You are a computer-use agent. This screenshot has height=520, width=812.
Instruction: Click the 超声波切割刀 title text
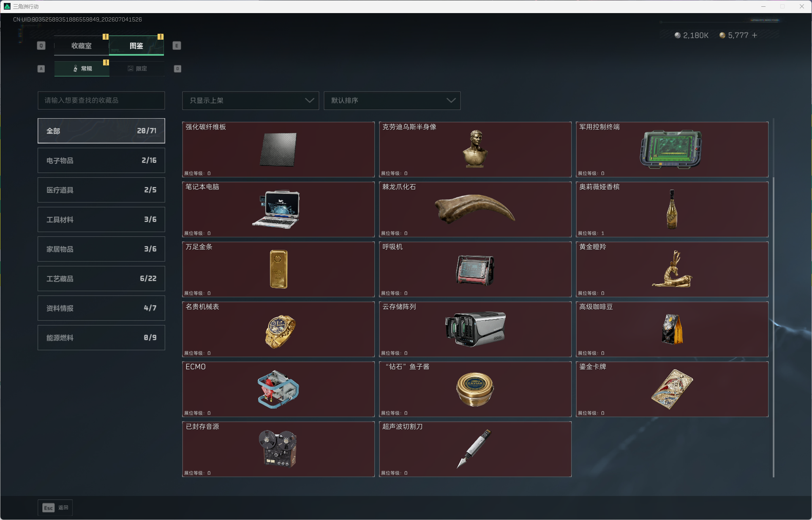pyautogui.click(x=403, y=427)
